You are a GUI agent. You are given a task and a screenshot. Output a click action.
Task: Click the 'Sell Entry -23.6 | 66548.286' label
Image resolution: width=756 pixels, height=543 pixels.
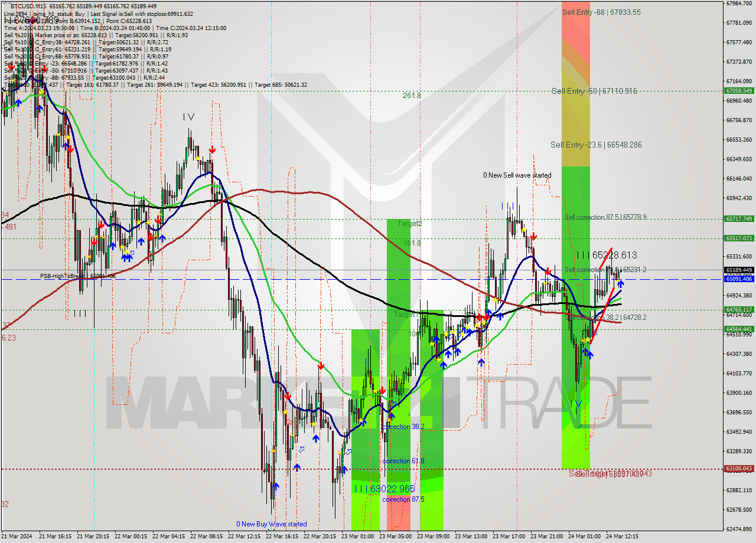pyautogui.click(x=596, y=145)
